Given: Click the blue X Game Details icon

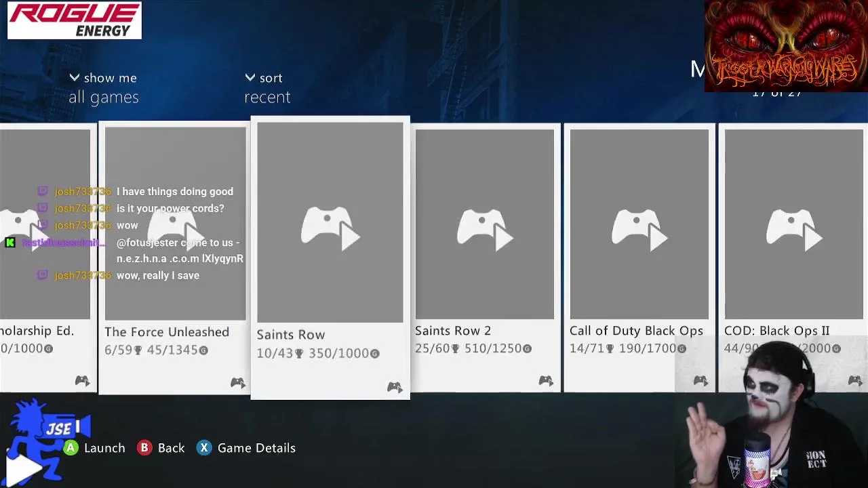Looking at the screenshot, I should 204,448.
